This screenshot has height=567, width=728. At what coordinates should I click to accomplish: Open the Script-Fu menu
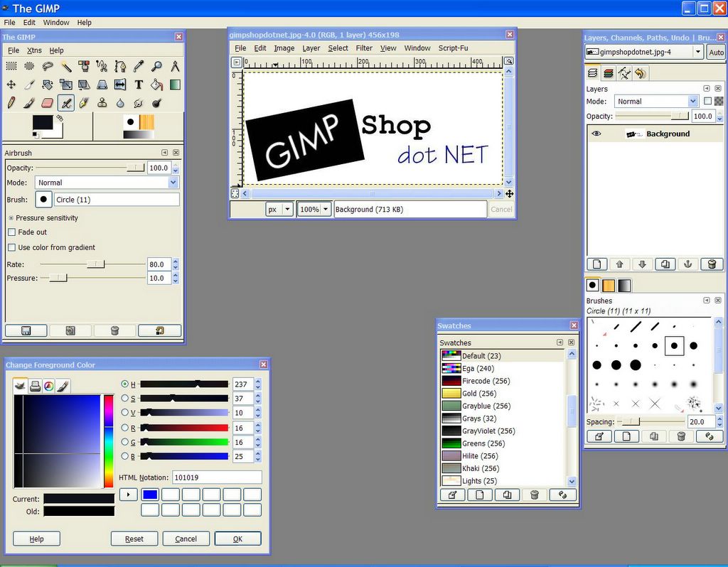pos(453,48)
